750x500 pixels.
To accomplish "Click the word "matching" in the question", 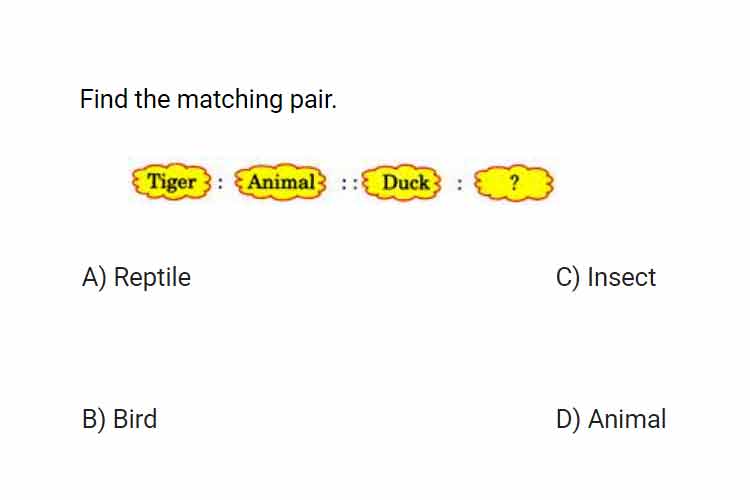I will [x=230, y=100].
